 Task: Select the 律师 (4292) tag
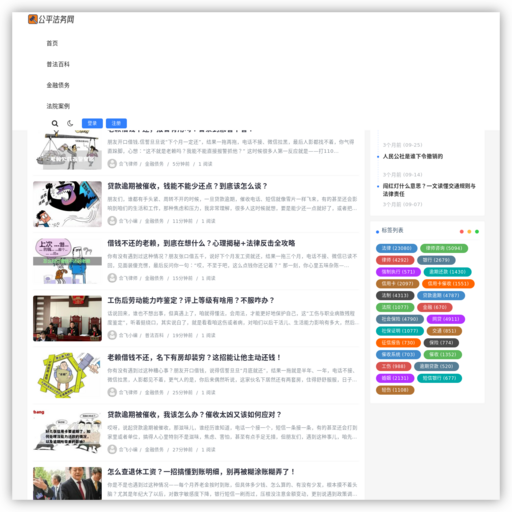pyautogui.click(x=395, y=260)
